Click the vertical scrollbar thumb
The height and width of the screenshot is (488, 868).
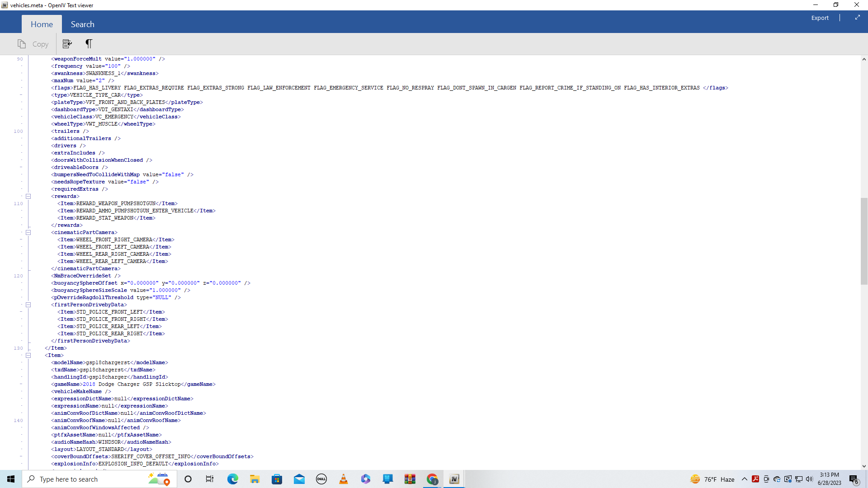pyautogui.click(x=863, y=240)
